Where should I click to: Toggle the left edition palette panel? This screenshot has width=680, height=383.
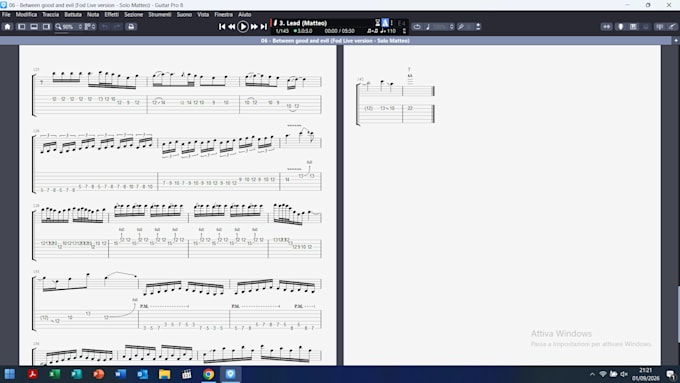(x=21, y=26)
